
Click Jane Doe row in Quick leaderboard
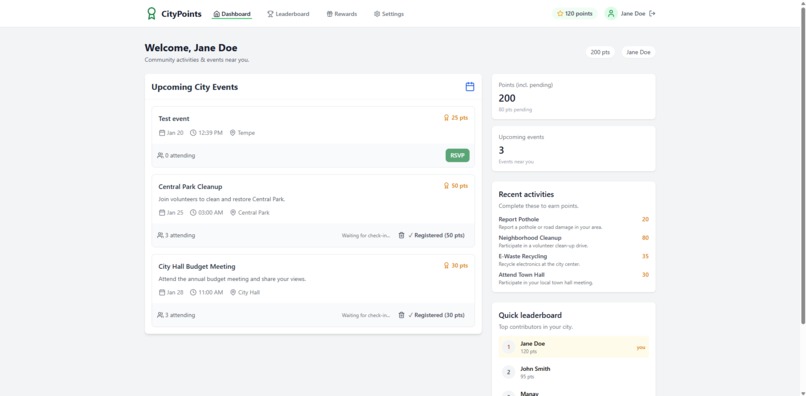(574, 347)
